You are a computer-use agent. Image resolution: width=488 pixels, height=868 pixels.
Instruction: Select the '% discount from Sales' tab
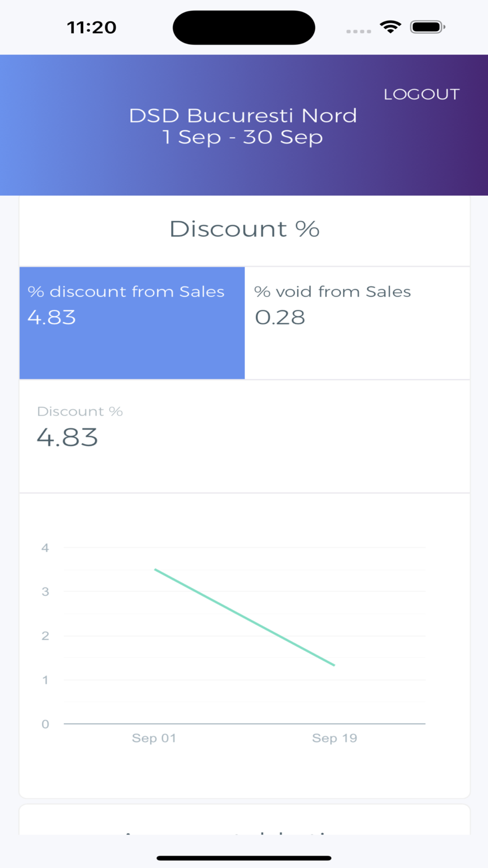coord(132,322)
